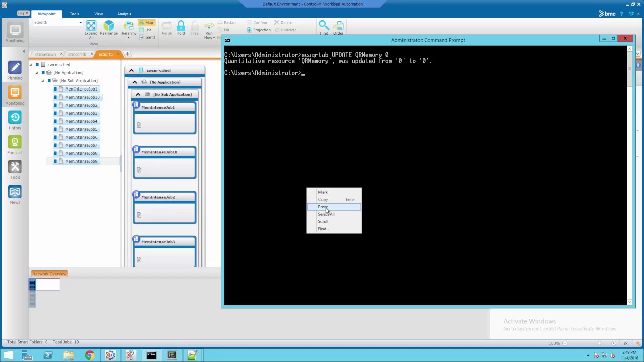Switch to Gantt view
This screenshot has height=362, width=644.
(x=146, y=37)
